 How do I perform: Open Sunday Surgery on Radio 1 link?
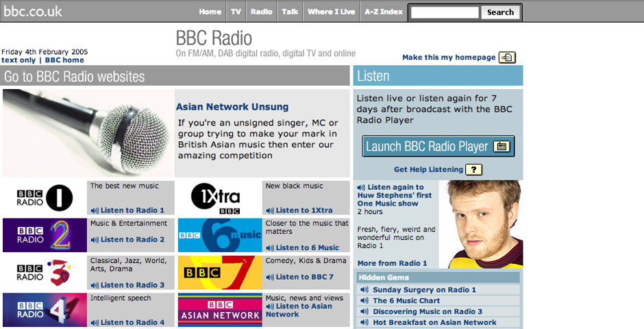click(x=424, y=289)
